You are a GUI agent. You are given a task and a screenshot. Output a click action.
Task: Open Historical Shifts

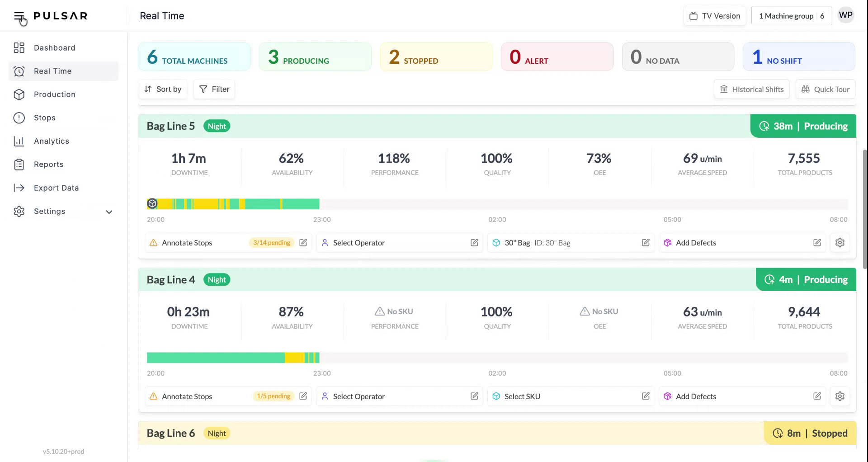coord(751,90)
